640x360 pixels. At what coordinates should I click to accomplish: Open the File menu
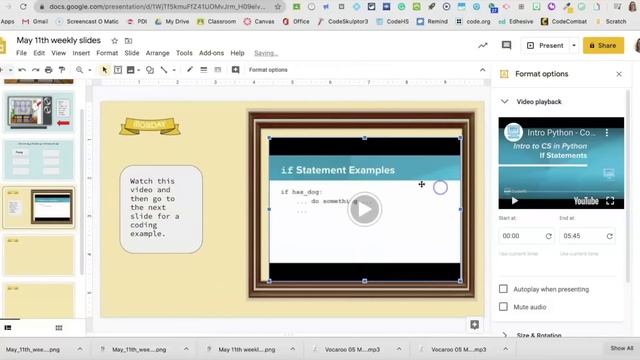pos(21,53)
